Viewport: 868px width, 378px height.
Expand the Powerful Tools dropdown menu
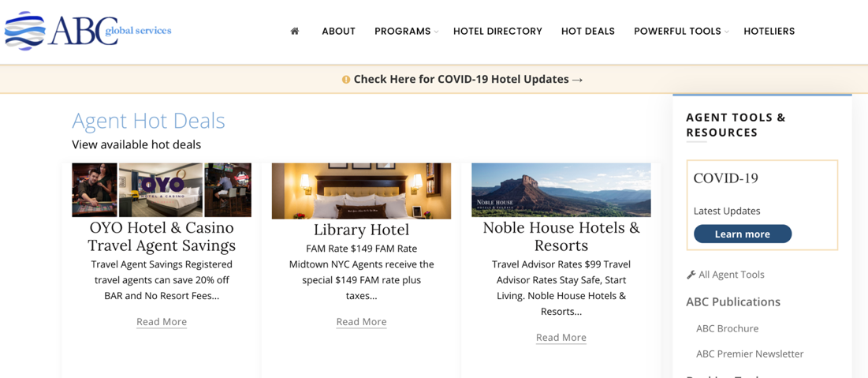(x=681, y=32)
